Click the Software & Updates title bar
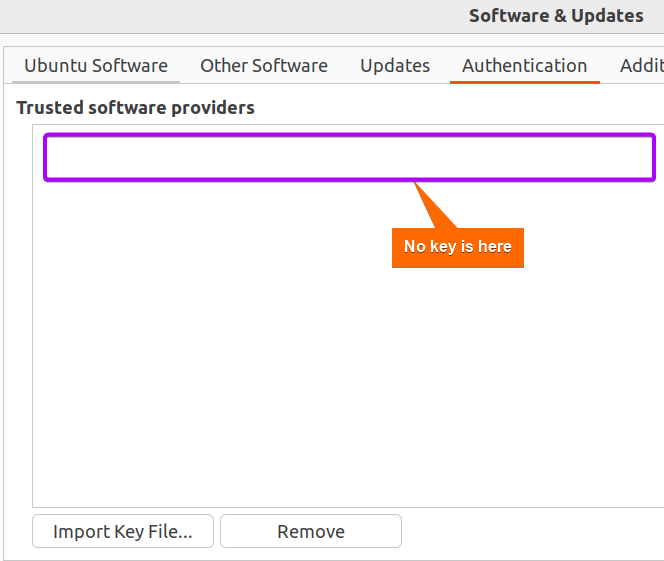664x561 pixels. tap(556, 16)
